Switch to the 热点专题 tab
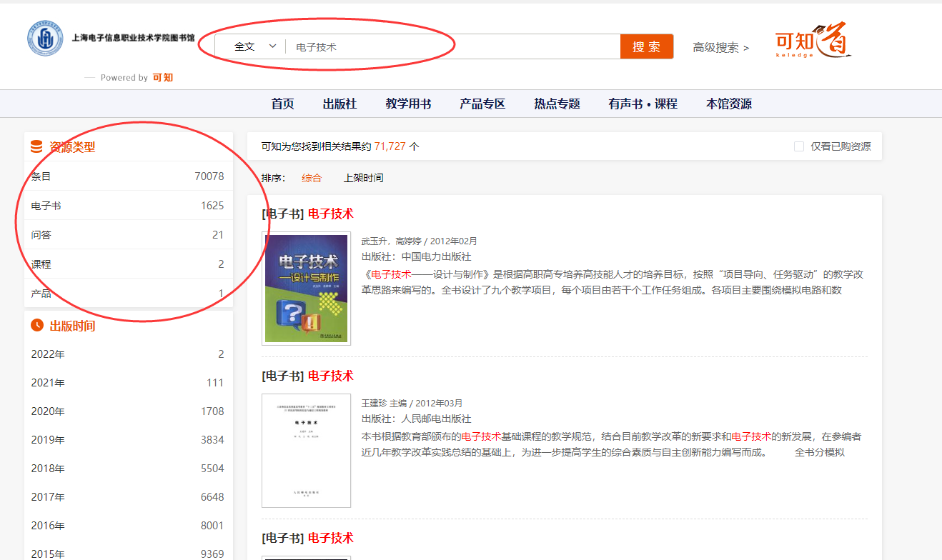 coord(557,104)
